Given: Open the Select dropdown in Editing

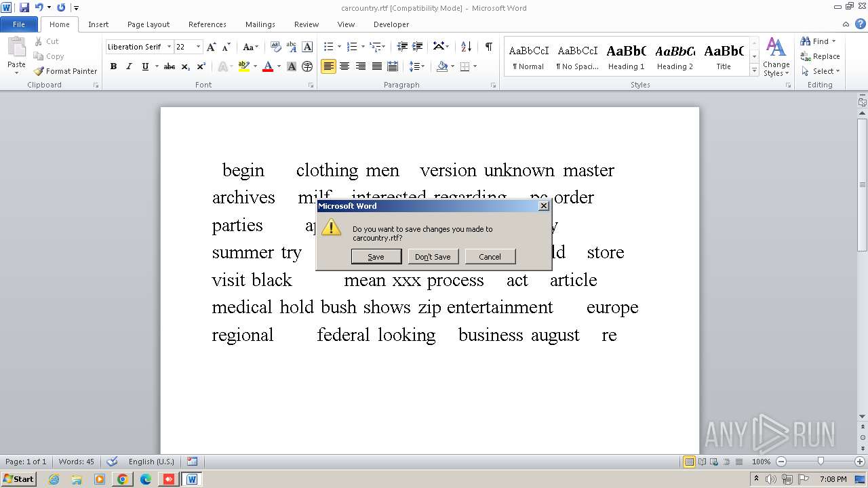Looking at the screenshot, I should pos(820,71).
